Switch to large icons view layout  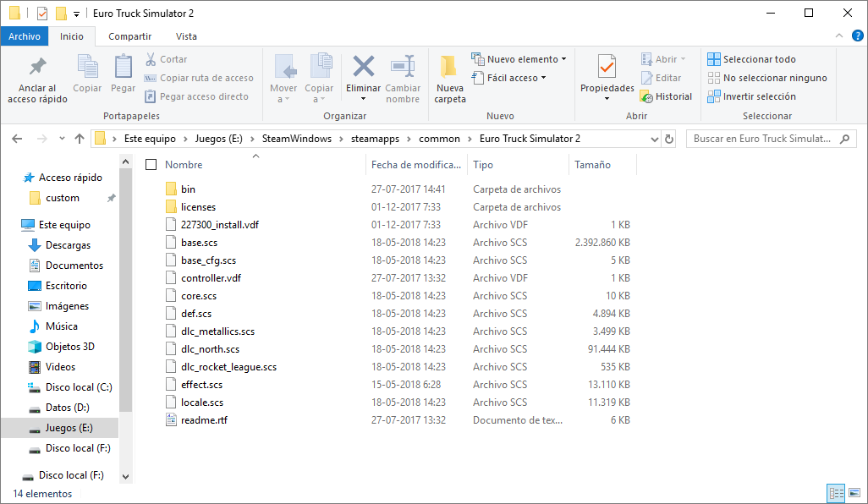point(854,492)
